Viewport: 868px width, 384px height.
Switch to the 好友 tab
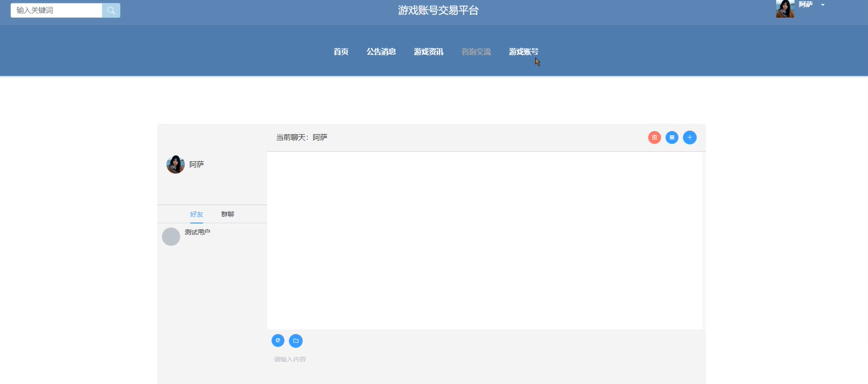pos(197,214)
